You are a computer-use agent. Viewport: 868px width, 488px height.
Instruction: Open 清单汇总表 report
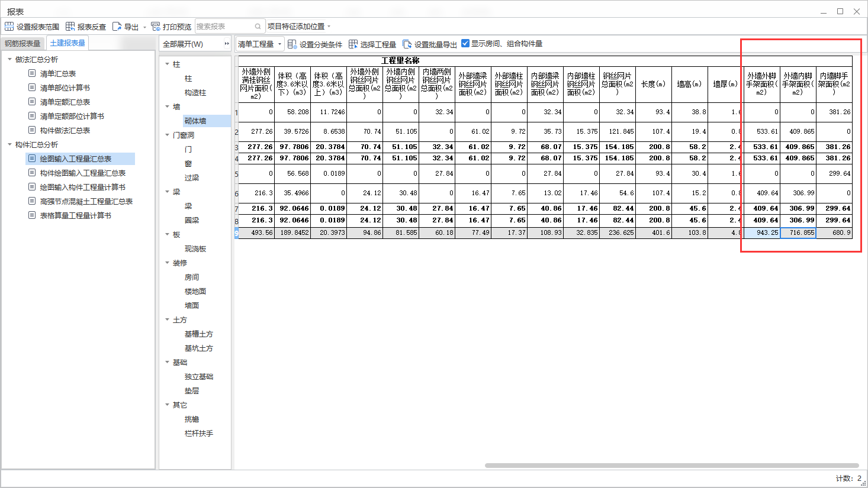[58, 73]
